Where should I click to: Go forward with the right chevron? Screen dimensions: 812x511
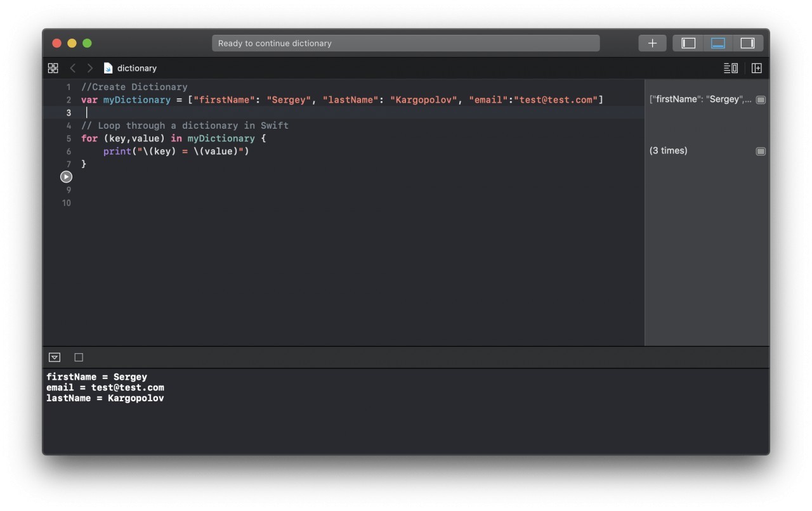[x=89, y=68]
